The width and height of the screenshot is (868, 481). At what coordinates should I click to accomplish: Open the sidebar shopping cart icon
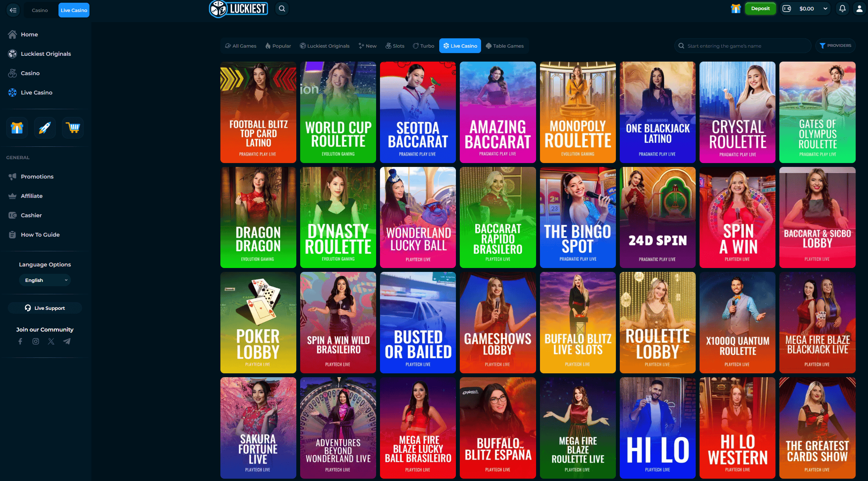(x=73, y=127)
